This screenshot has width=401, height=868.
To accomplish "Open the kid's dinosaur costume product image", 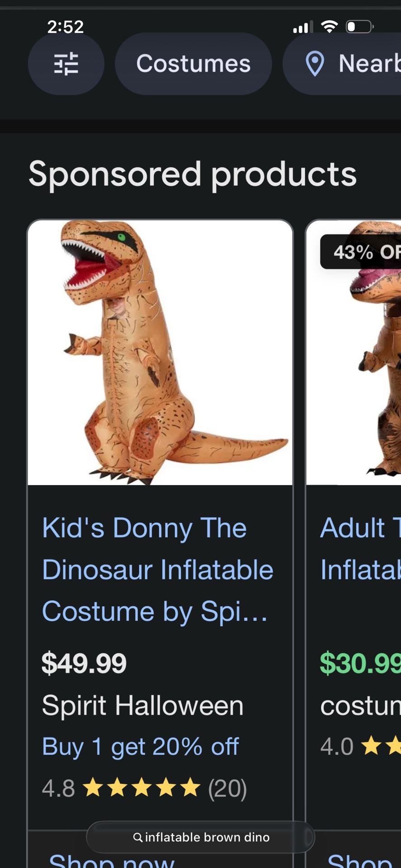I will click(x=160, y=353).
